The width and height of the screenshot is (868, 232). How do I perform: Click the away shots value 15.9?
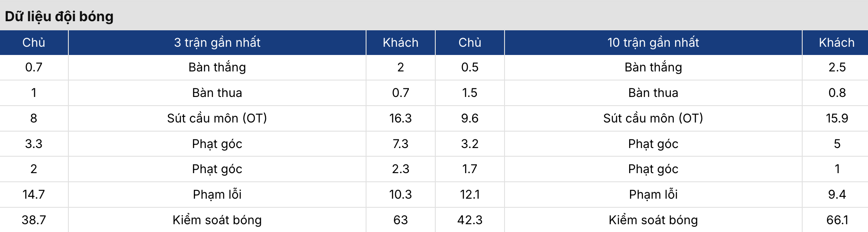click(x=837, y=118)
